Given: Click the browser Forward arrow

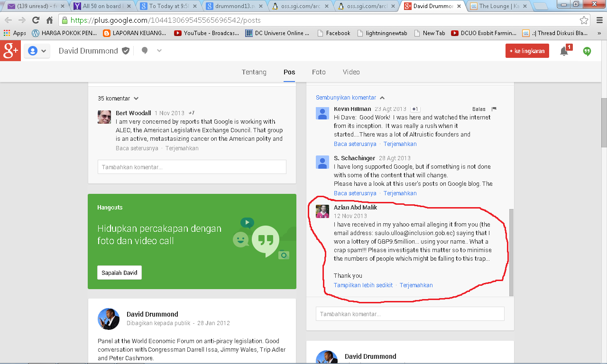Looking at the screenshot, I should [22, 20].
